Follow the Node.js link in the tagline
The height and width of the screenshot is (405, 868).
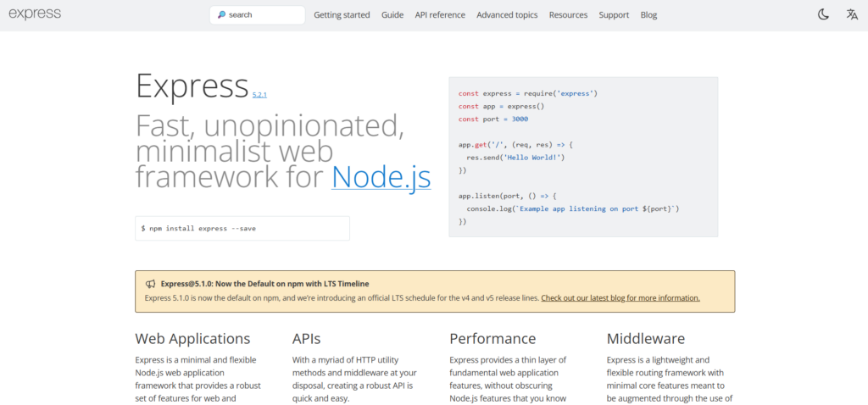point(381,176)
